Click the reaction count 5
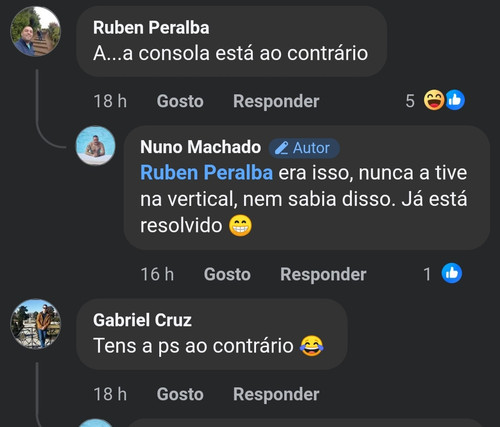The width and height of the screenshot is (500, 427). [410, 101]
